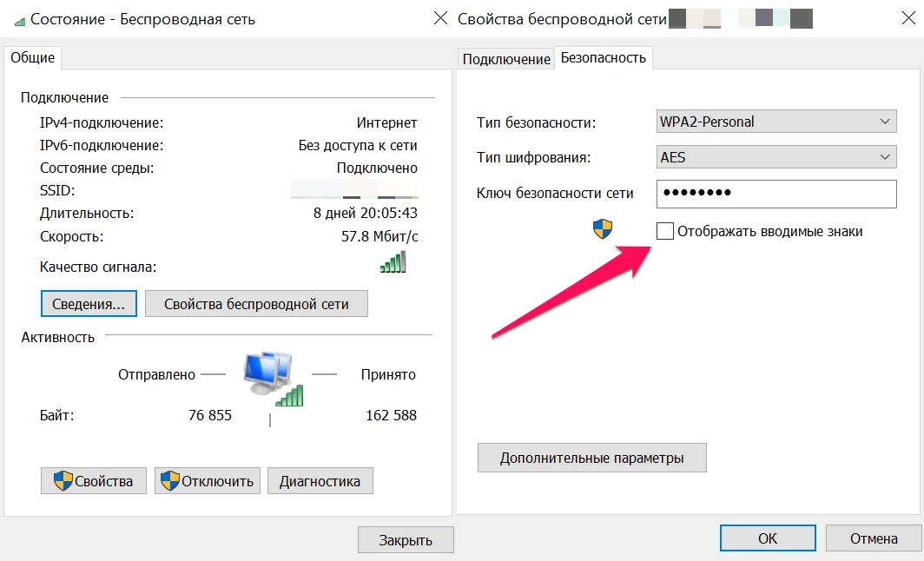
Task: Click the Закрыть button
Action: point(406,540)
